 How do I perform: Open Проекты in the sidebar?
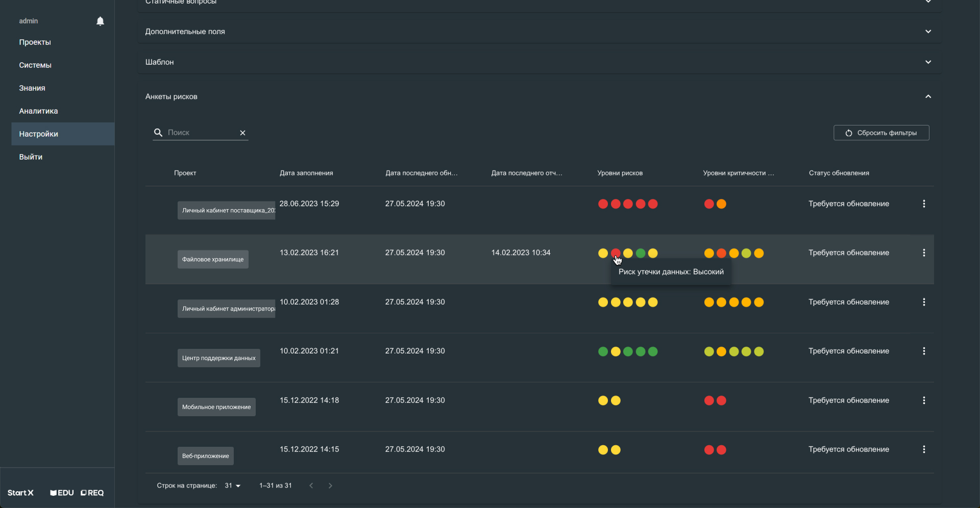(35, 42)
